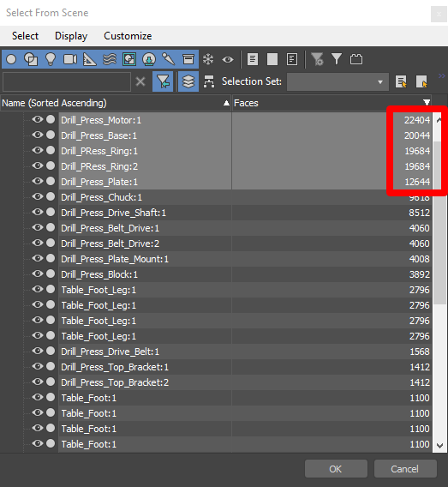This screenshot has width=448, height=487.
Task: Click scrollbar down arrow at list bottom
Action: (x=439, y=446)
